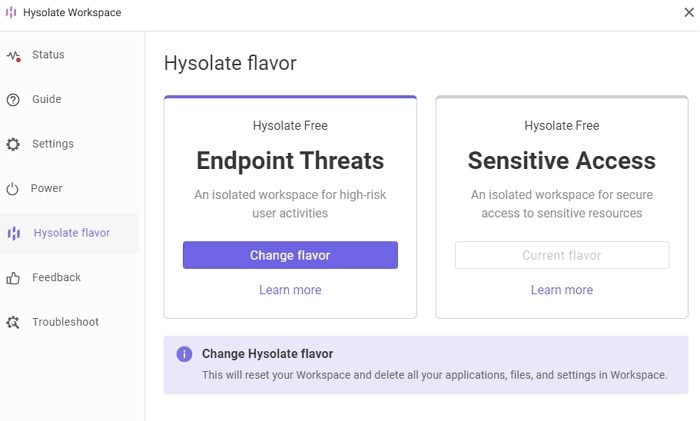The image size is (700, 421).
Task: Open Learn more under Endpoint Threats
Action: (x=290, y=290)
